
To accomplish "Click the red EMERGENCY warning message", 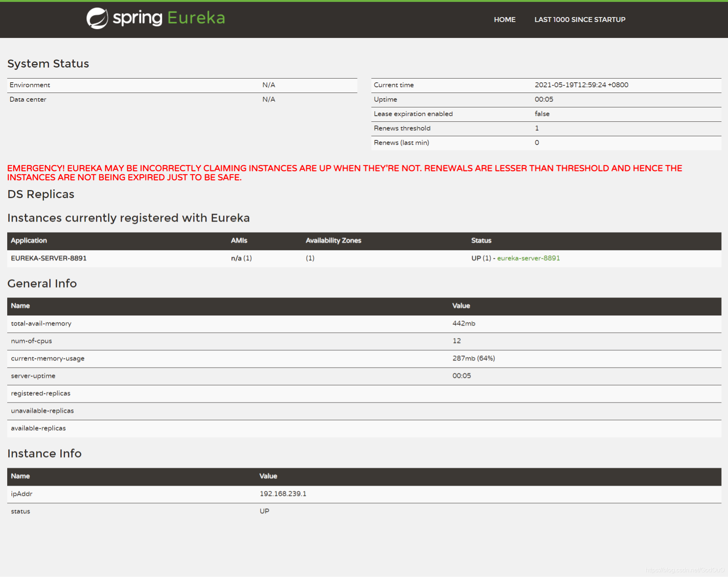I will coord(345,173).
